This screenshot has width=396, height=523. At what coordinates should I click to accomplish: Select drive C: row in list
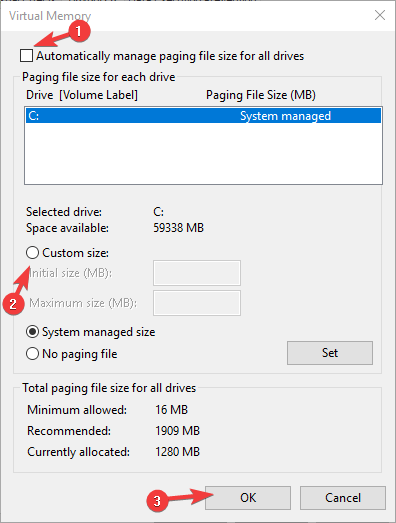click(203, 116)
